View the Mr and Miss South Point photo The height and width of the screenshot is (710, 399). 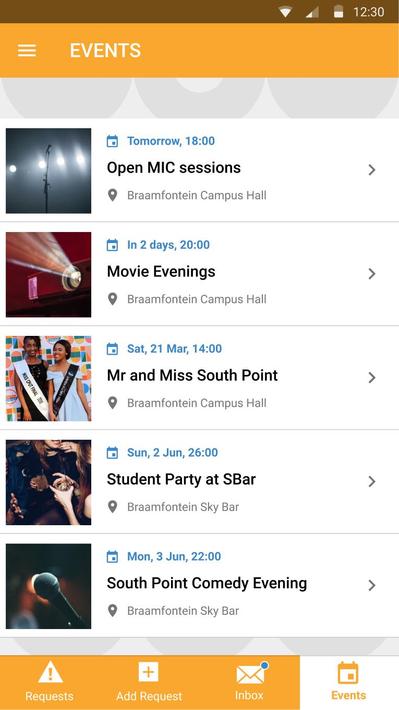(48, 379)
